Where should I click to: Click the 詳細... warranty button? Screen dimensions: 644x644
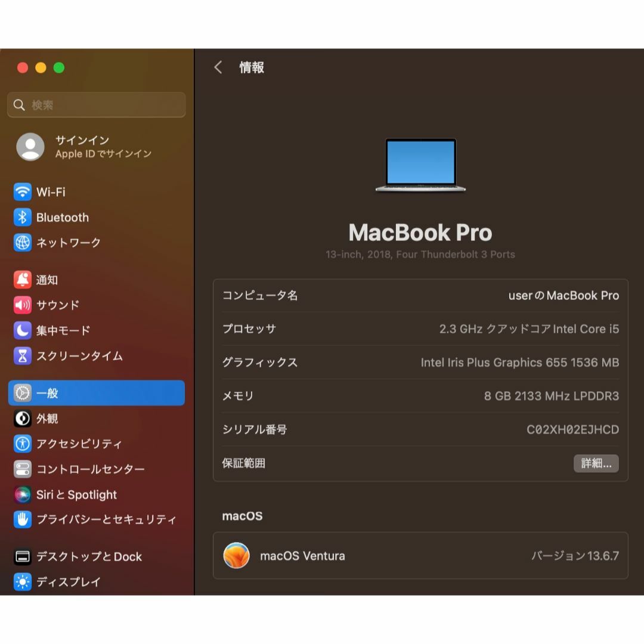coord(596,463)
